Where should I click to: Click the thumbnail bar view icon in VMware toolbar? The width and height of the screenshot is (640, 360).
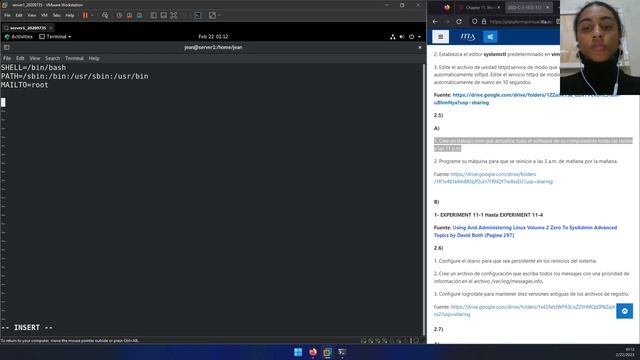163,15
